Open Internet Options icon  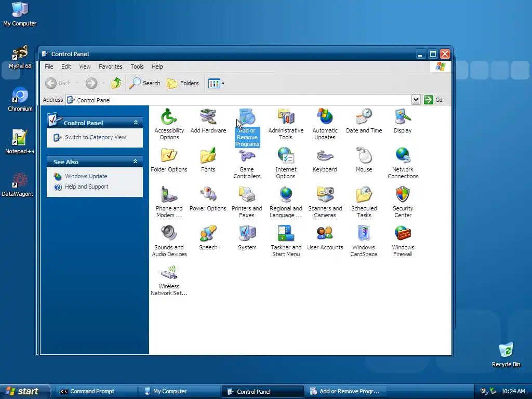[286, 163]
